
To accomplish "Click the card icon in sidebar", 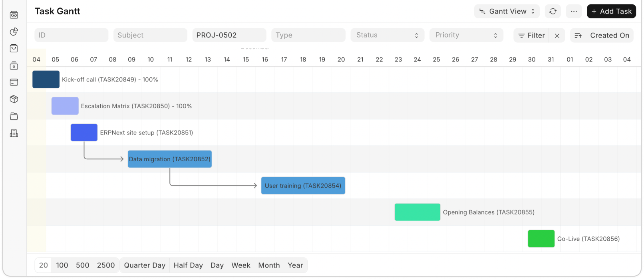I will click(x=14, y=82).
